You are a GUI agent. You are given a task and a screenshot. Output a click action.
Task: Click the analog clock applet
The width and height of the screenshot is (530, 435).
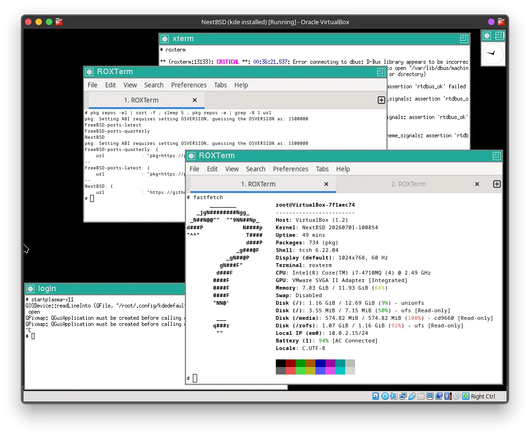pos(493,53)
